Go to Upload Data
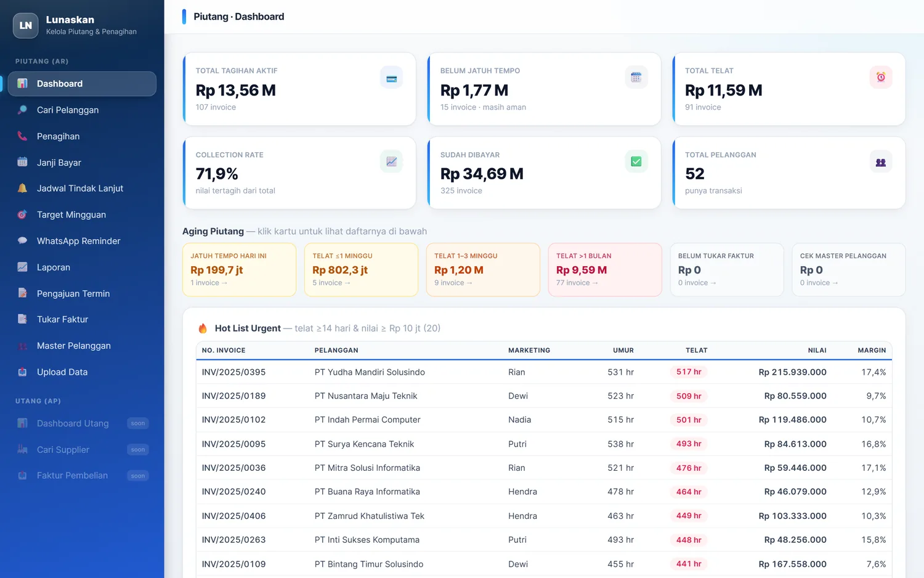924x578 pixels. coord(82,372)
